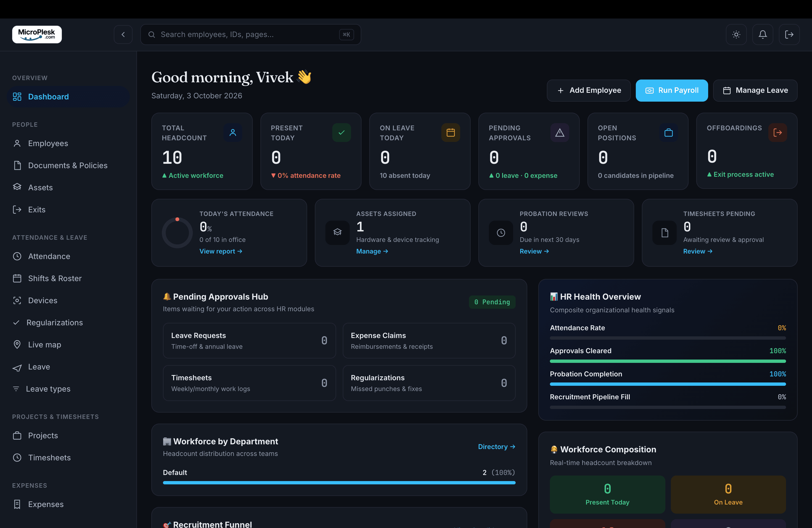Screen dimensions: 812x528
Task: Open the Regularizations approval card
Action: pos(429,383)
